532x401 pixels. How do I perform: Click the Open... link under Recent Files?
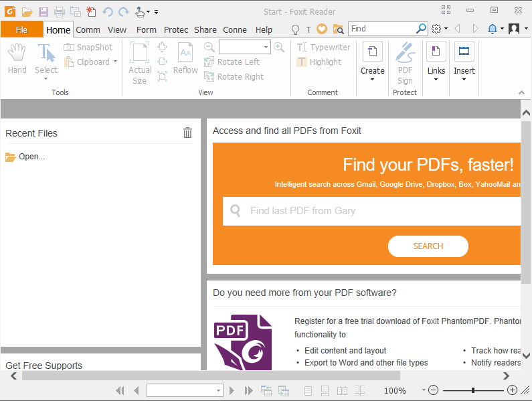[x=31, y=157]
